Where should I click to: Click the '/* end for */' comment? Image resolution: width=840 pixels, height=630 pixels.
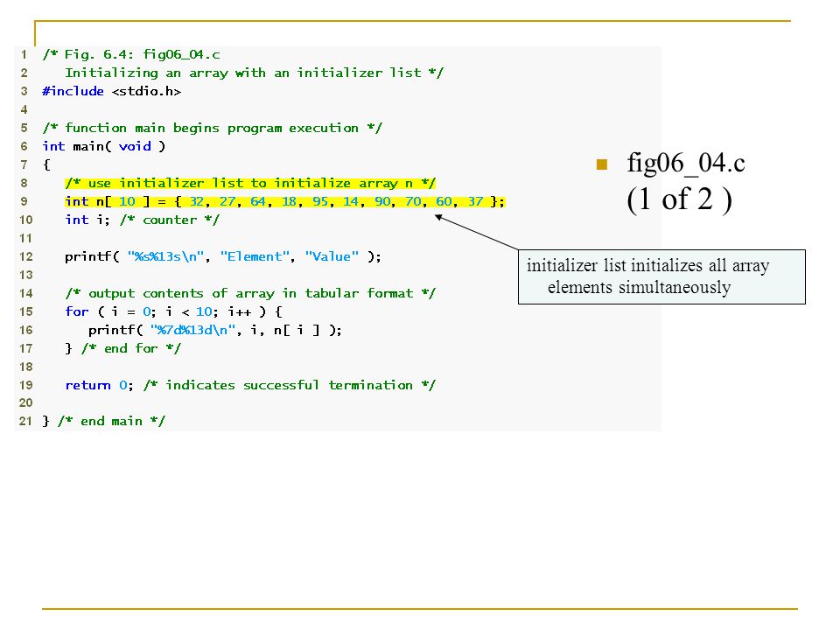pyautogui.click(x=131, y=349)
